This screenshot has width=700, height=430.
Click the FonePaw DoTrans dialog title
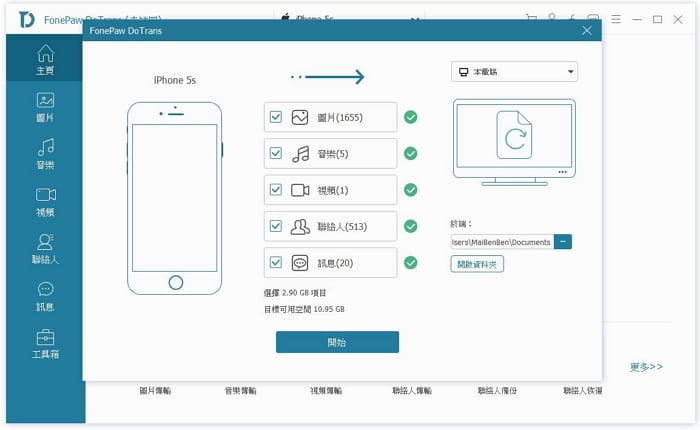tap(125, 31)
